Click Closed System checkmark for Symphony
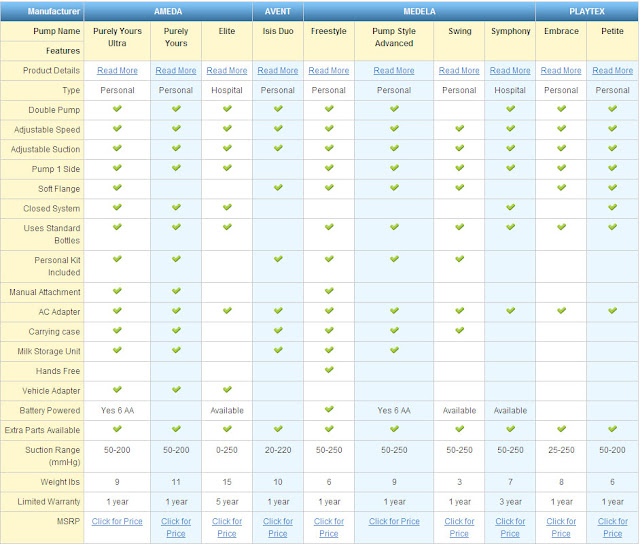640x544 pixels. (510, 207)
